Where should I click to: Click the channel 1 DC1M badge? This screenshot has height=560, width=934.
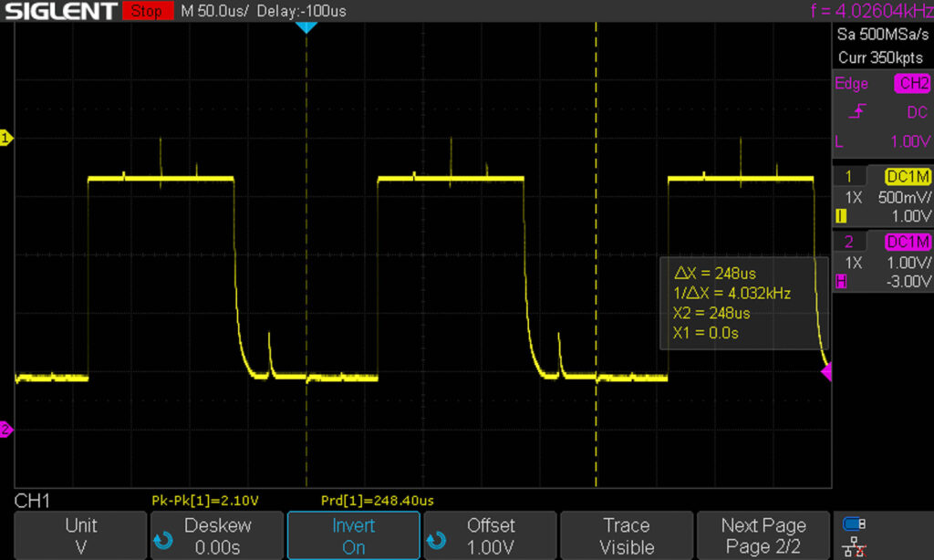pos(908,177)
